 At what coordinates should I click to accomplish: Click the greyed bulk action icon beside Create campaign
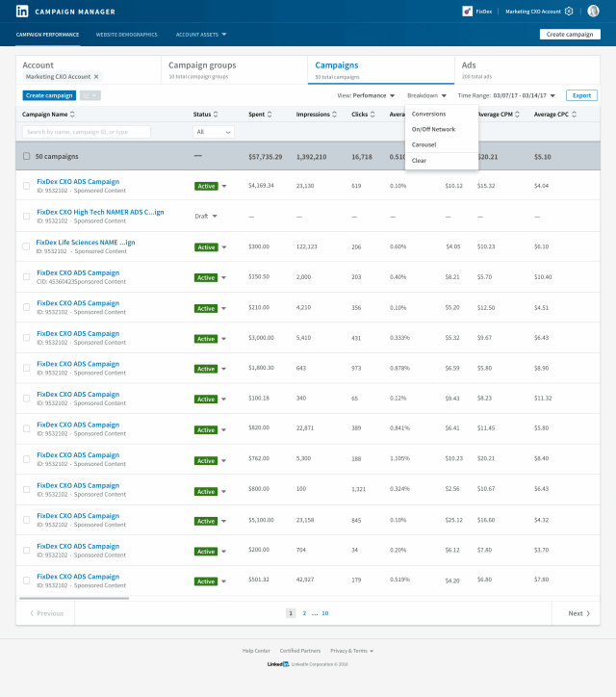click(90, 95)
